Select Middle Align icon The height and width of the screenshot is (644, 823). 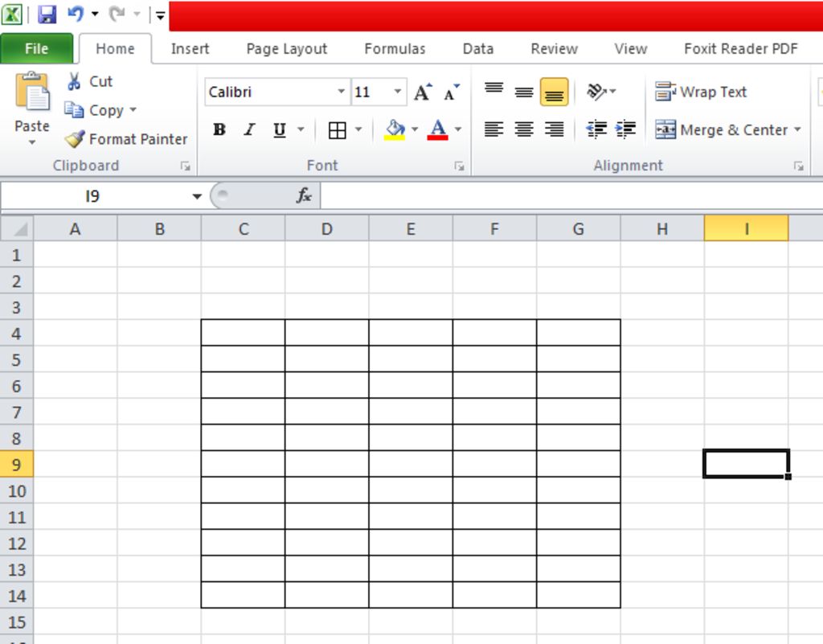(x=524, y=92)
